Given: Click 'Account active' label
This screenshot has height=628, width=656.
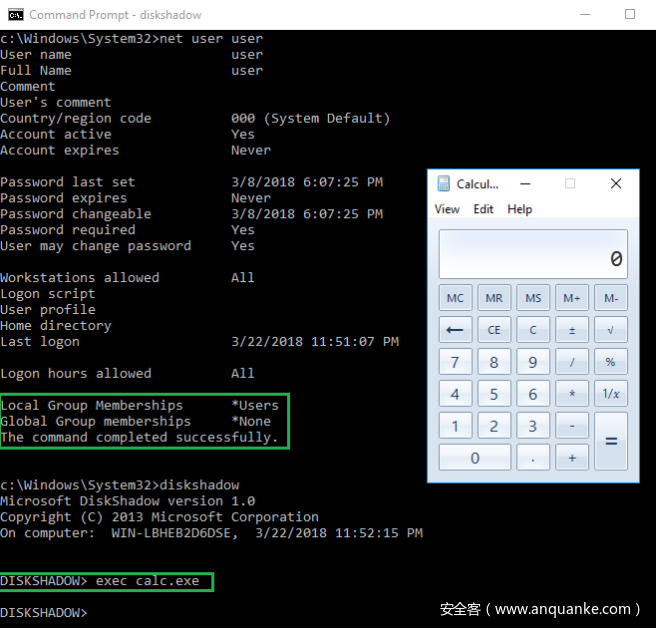Looking at the screenshot, I should [x=56, y=134].
